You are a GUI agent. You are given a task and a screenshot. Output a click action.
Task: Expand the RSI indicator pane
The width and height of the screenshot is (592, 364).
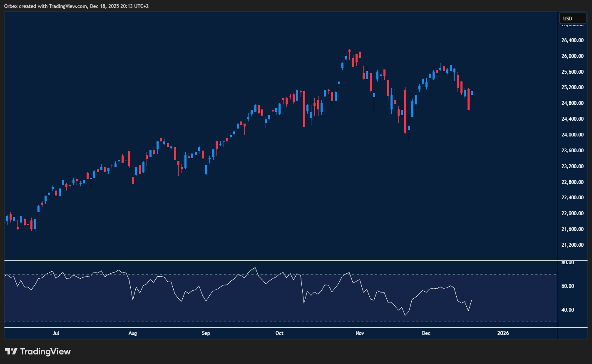coord(279,261)
